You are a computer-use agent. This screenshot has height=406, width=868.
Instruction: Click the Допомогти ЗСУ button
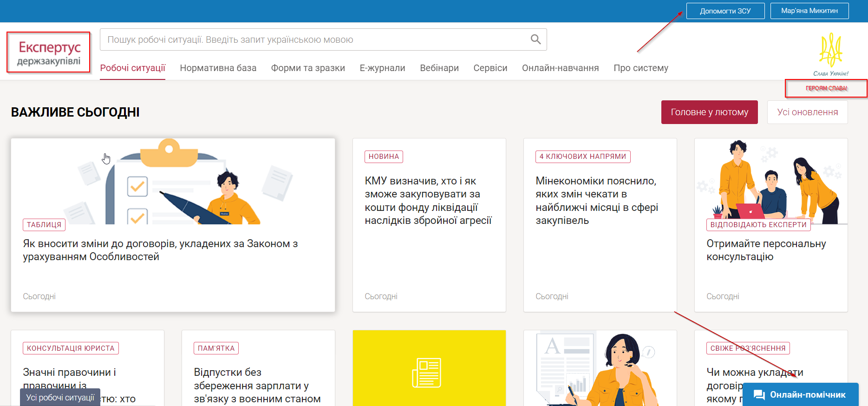(725, 11)
